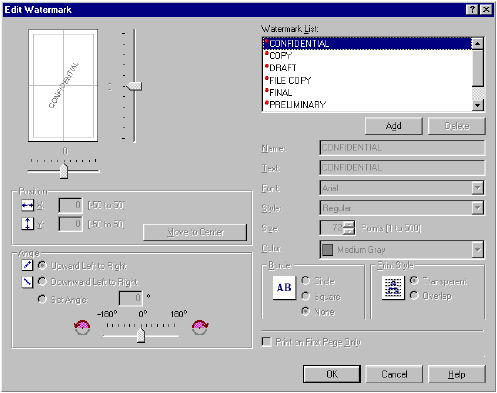
Task: Select Transparent print style
Action: pos(414,281)
